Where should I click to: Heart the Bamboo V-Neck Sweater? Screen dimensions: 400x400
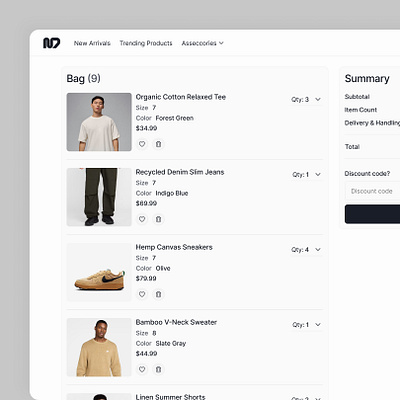click(142, 369)
